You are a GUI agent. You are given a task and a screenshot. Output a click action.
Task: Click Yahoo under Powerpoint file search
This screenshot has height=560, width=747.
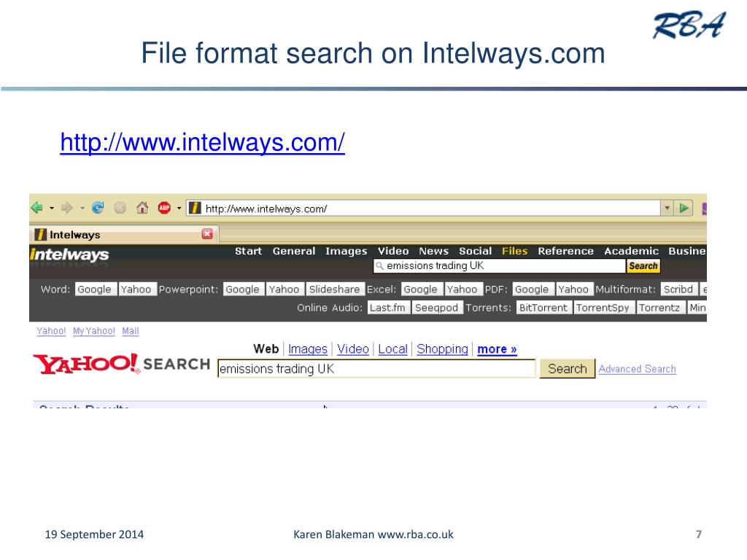click(285, 289)
